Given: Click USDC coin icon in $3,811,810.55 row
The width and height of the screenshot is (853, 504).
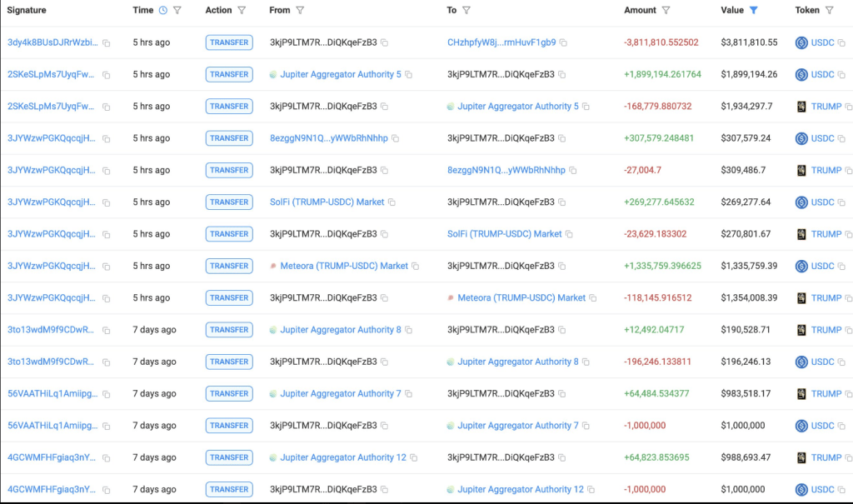Looking at the screenshot, I should point(801,42).
